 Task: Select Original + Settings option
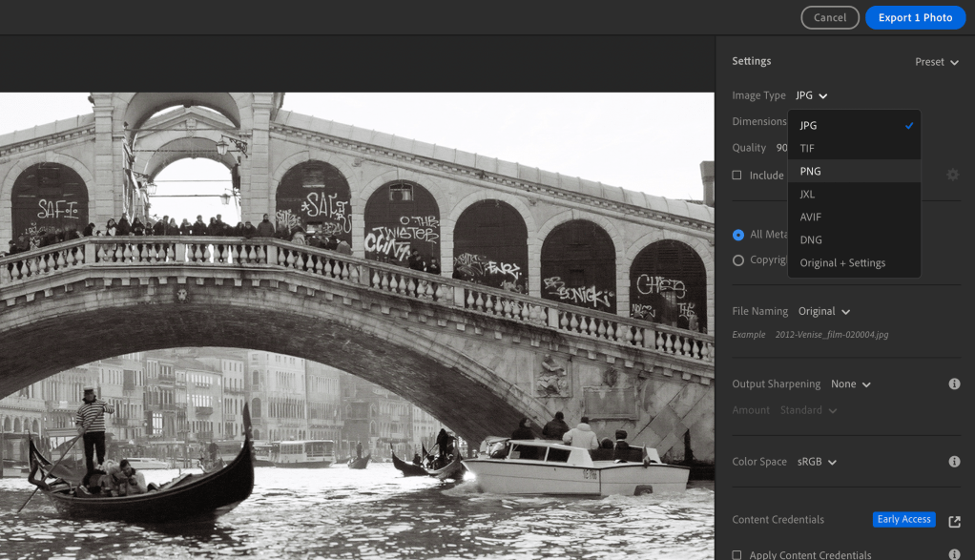(x=842, y=263)
